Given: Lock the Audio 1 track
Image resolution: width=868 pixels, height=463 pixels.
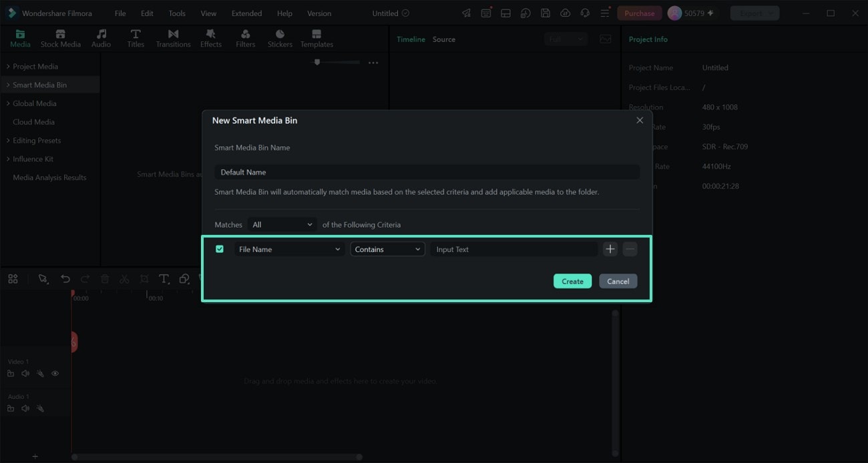Looking at the screenshot, I should tap(11, 408).
